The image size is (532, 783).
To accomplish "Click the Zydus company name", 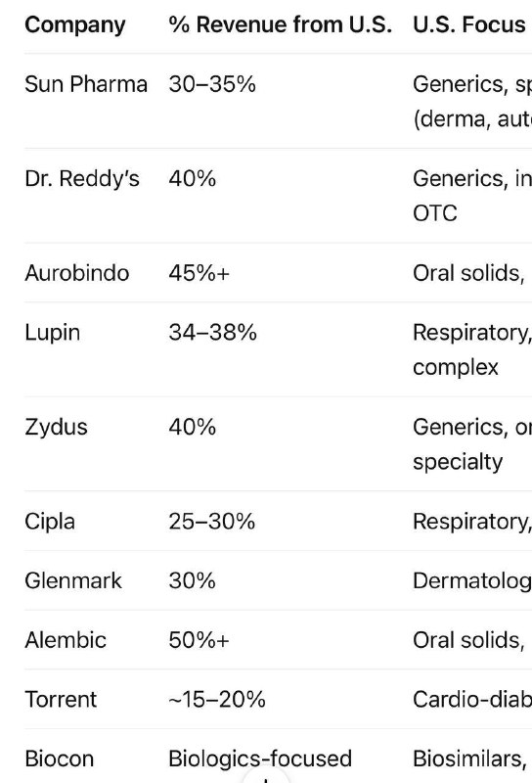I will click(56, 428).
